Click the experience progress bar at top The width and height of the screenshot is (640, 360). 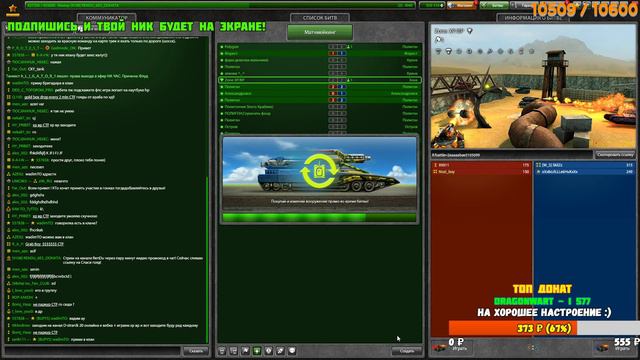(x=220, y=5)
